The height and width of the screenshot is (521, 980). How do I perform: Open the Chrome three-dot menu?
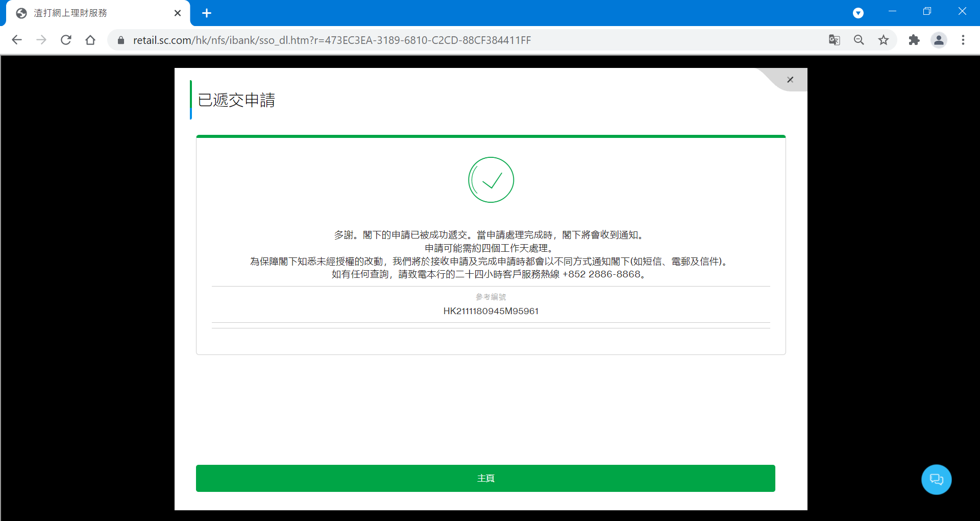pyautogui.click(x=964, y=40)
